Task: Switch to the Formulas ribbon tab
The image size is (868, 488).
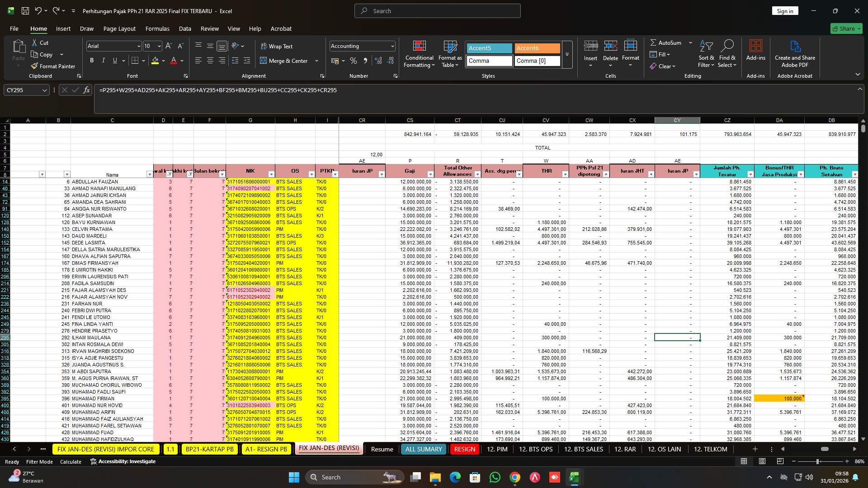Action: pos(157,28)
